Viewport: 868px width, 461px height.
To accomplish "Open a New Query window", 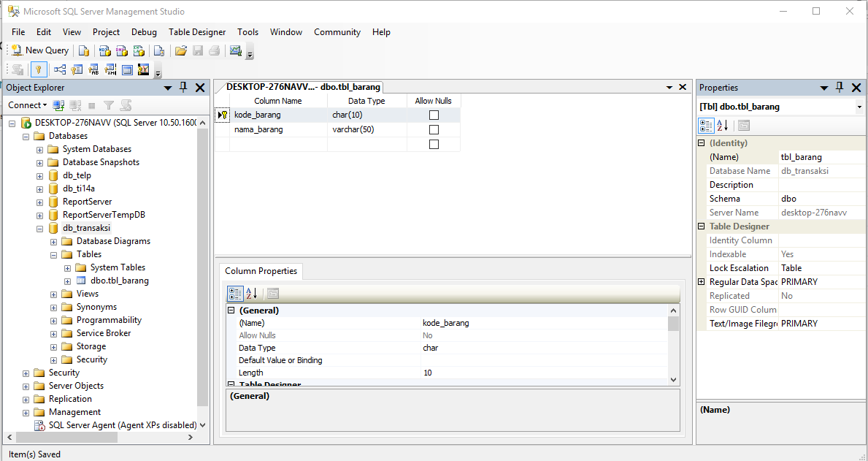I will [x=39, y=50].
